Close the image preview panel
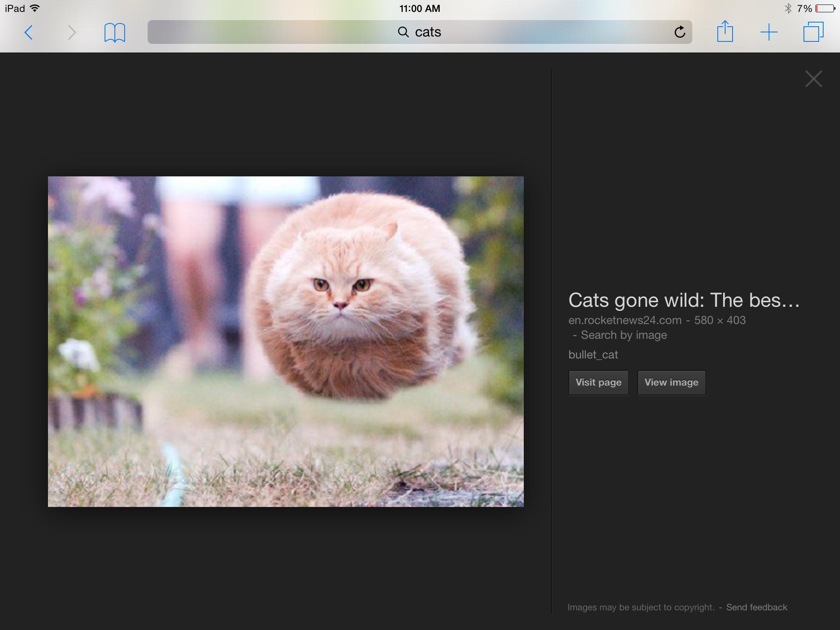This screenshot has width=840, height=630. (813, 79)
